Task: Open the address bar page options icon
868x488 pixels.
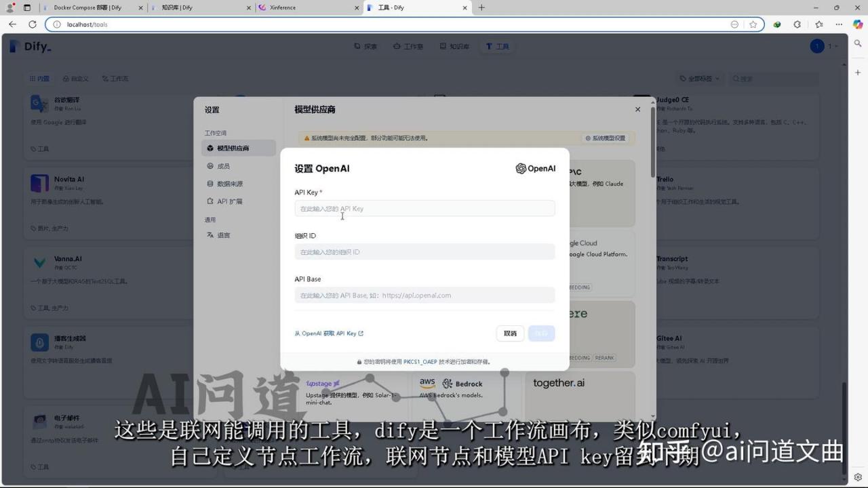Action: click(734, 24)
